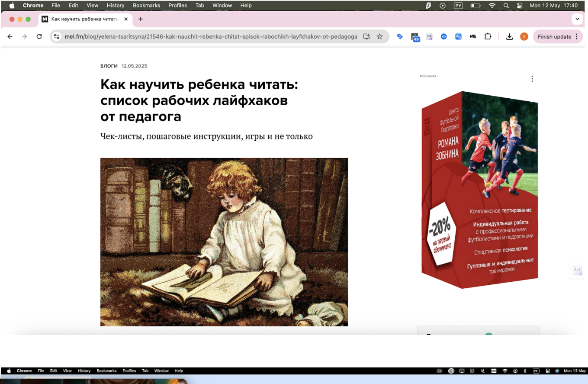Open the Романа Зобнина football ad banner
Image resolution: width=588 pixels, height=384 pixels.
pyautogui.click(x=479, y=190)
